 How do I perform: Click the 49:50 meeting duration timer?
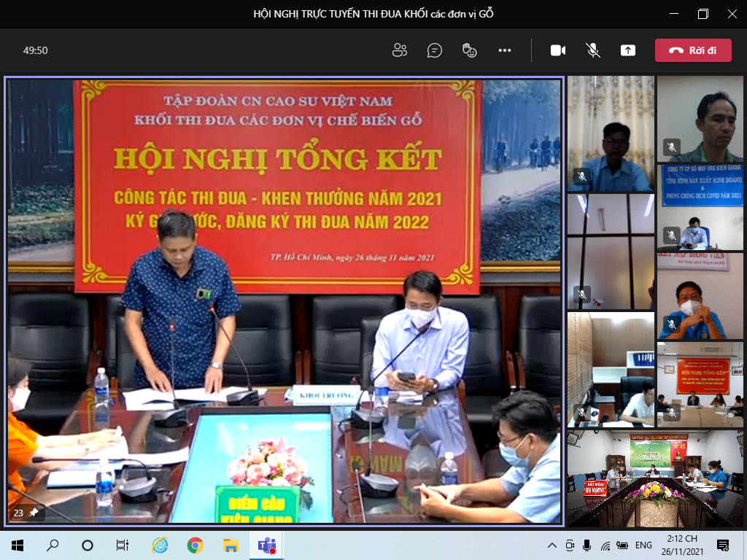(35, 50)
